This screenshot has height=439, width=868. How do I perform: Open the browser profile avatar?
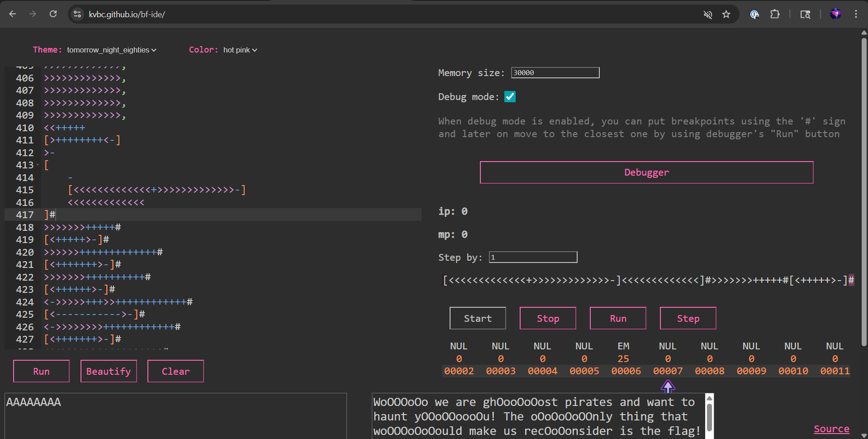tap(835, 14)
